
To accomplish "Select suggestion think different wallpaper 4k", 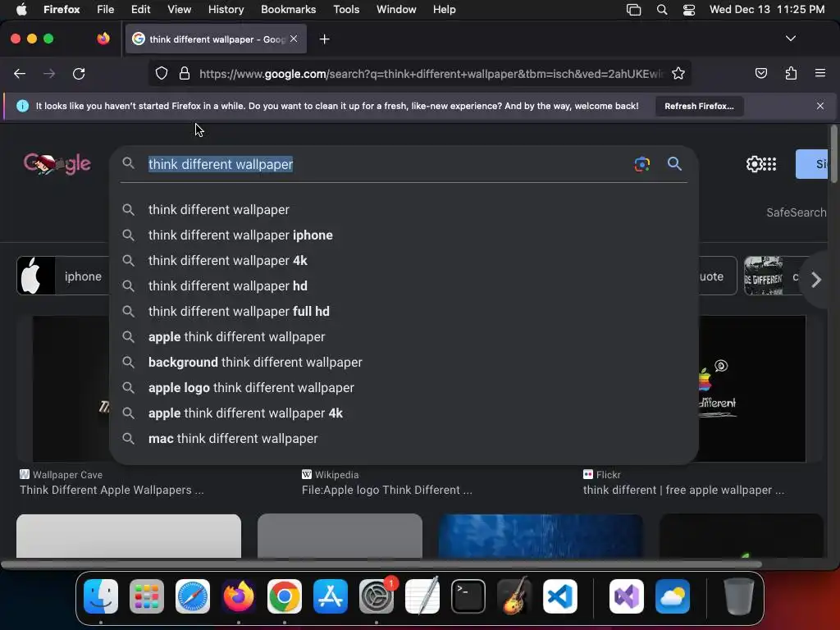I will click(x=404, y=260).
